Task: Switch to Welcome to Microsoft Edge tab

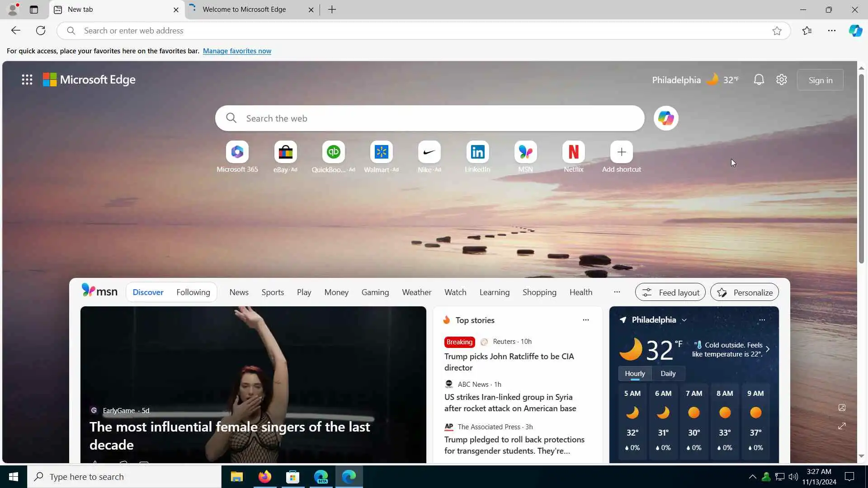Action: [x=244, y=9]
